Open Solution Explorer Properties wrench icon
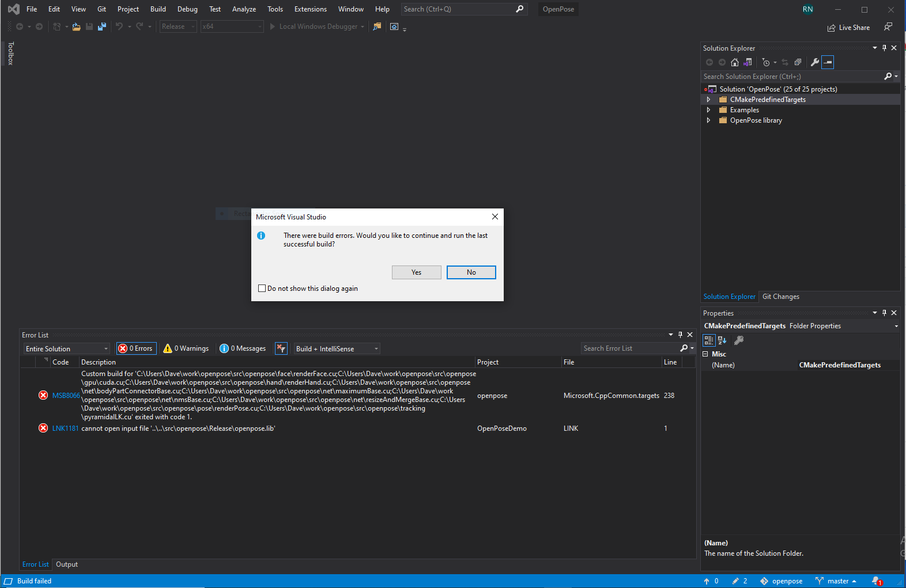The height and width of the screenshot is (588, 906). click(815, 62)
